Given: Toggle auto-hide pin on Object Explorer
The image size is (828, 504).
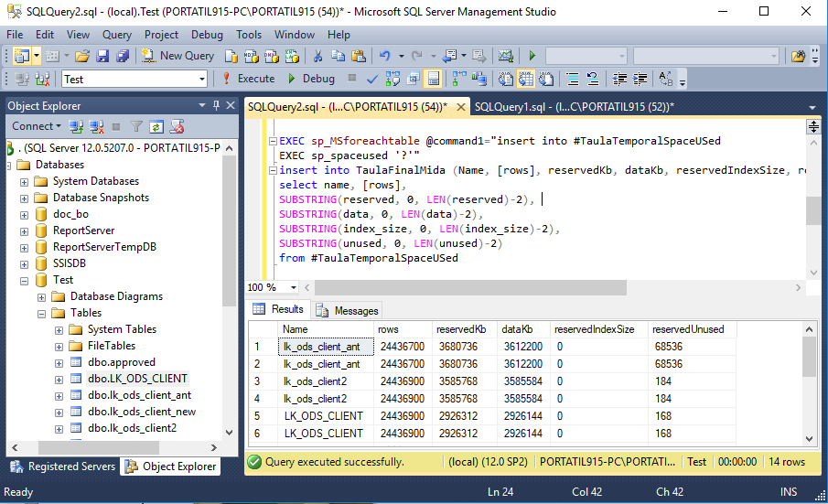Looking at the screenshot, I should click(x=216, y=105).
